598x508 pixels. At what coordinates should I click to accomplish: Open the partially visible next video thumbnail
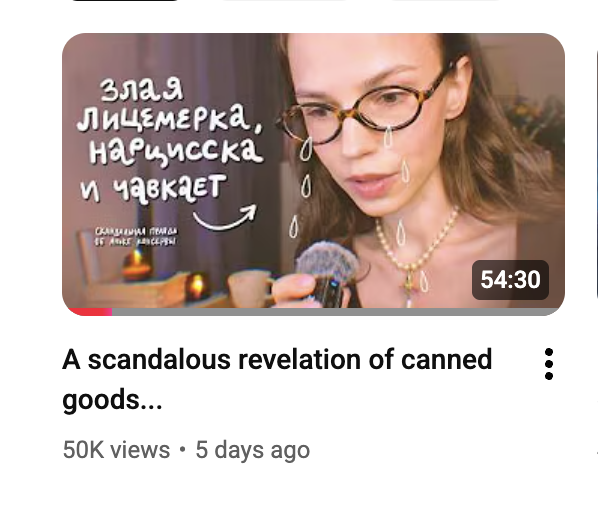click(596, 174)
